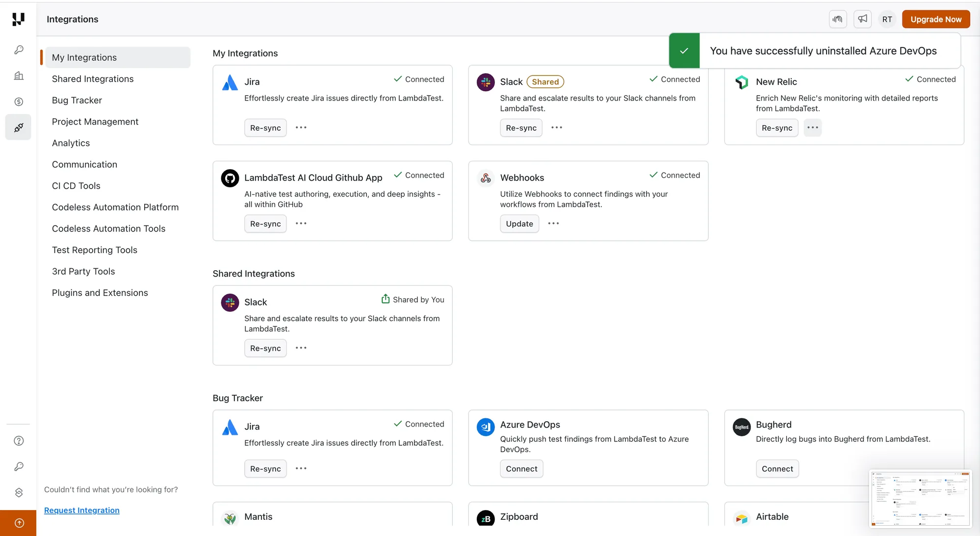Click the Slack logo in My Integrations
Screen dimensions: 980x536
point(486,82)
